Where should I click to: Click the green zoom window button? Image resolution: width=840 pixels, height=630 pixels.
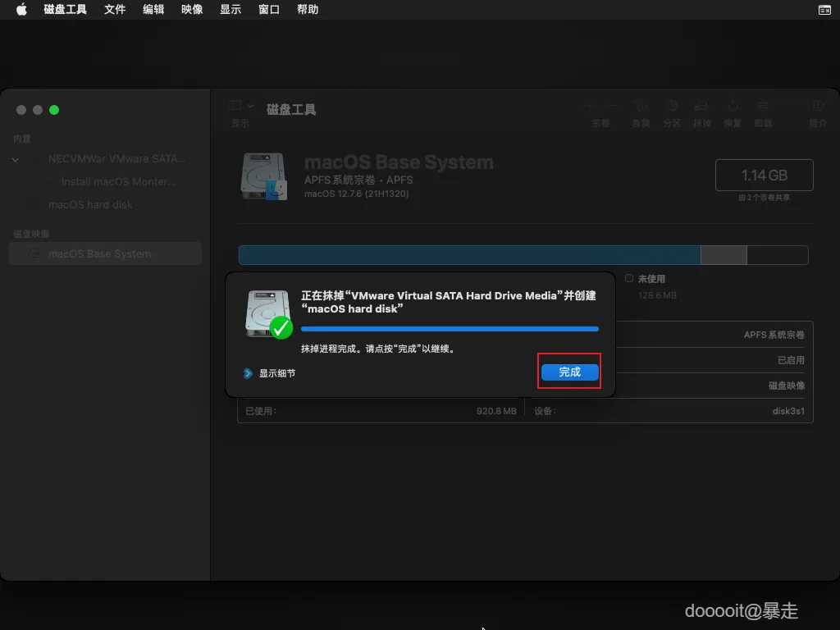point(54,110)
